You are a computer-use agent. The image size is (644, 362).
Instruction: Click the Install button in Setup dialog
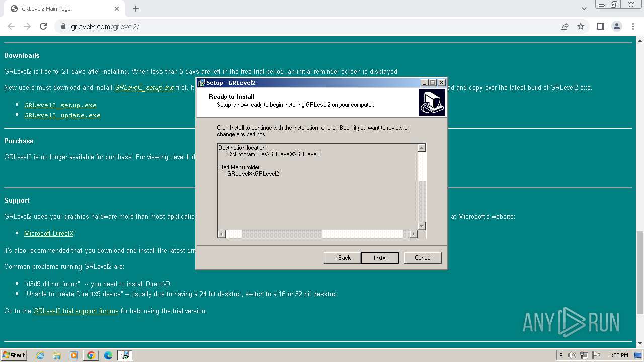(380, 258)
